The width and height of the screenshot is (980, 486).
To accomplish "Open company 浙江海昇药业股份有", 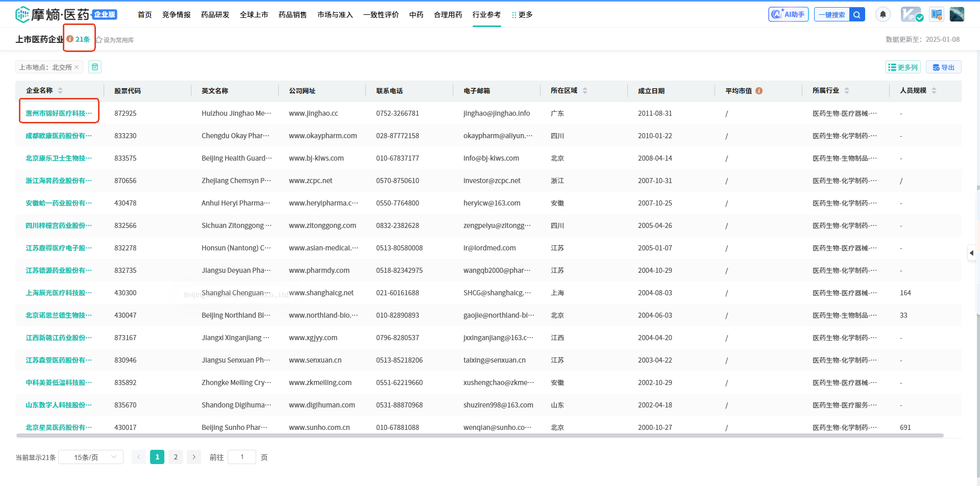I will click(x=59, y=181).
